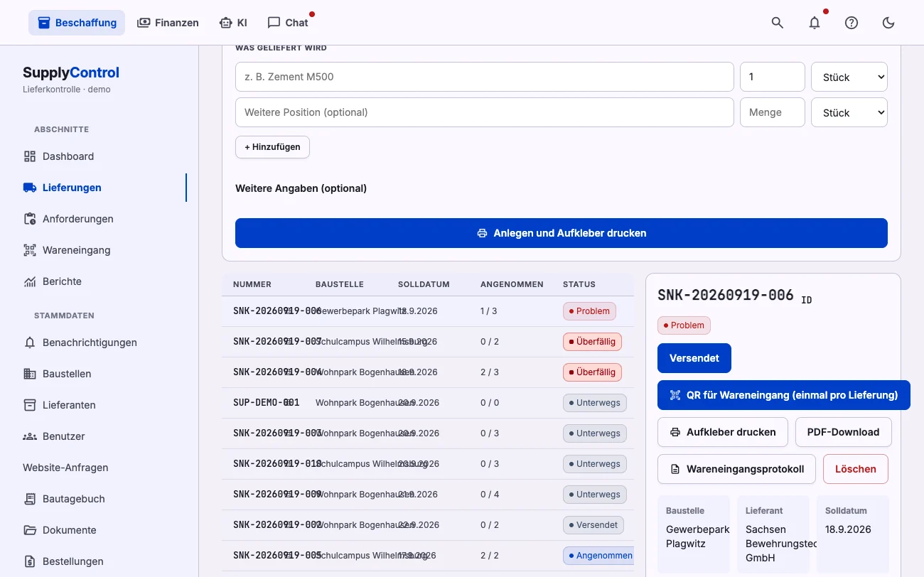The image size is (924, 577).
Task: Toggle dark mode moon icon
Action: 888,23
